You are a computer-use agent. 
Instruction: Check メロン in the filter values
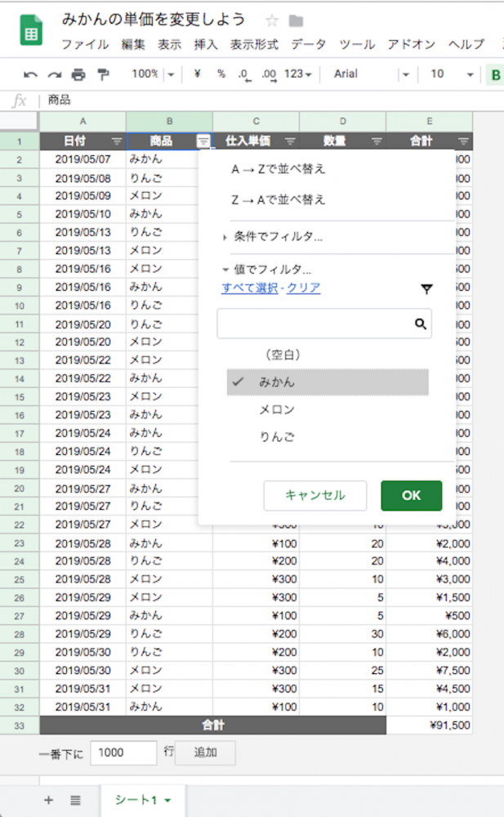click(277, 410)
